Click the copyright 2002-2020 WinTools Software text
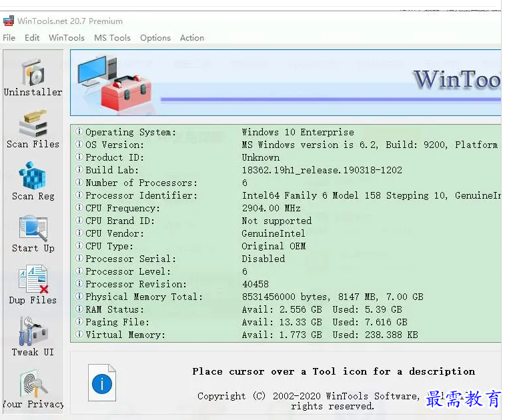The height and width of the screenshot is (420, 507). pos(332,401)
